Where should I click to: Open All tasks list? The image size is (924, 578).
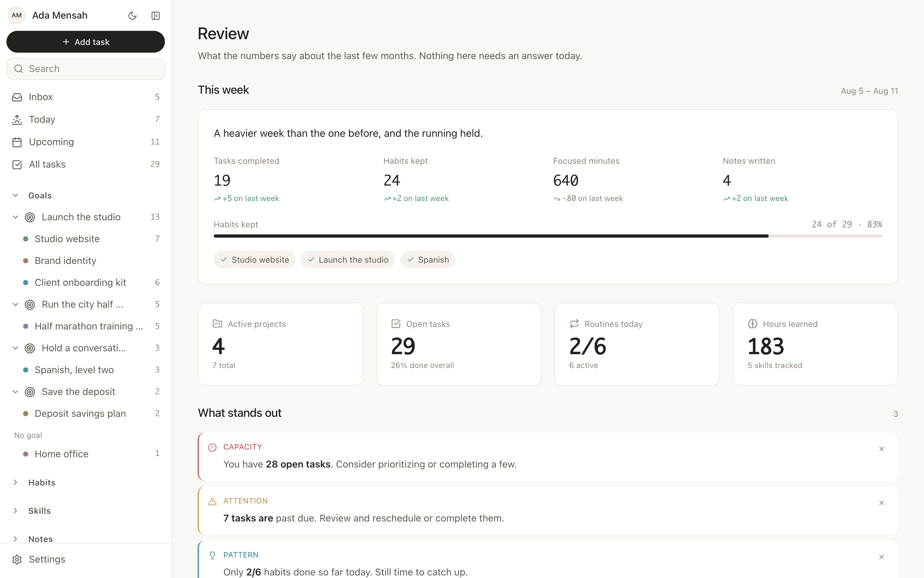pyautogui.click(x=86, y=164)
